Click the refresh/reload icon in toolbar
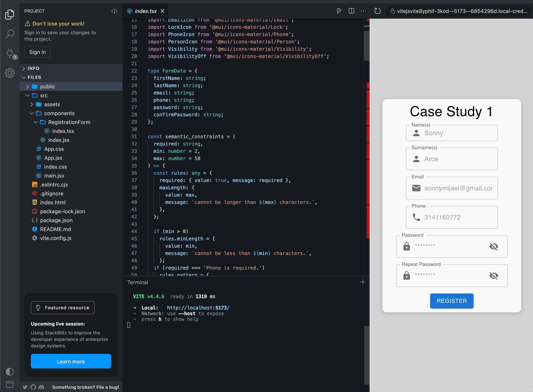This screenshot has height=392, width=533. click(x=377, y=11)
